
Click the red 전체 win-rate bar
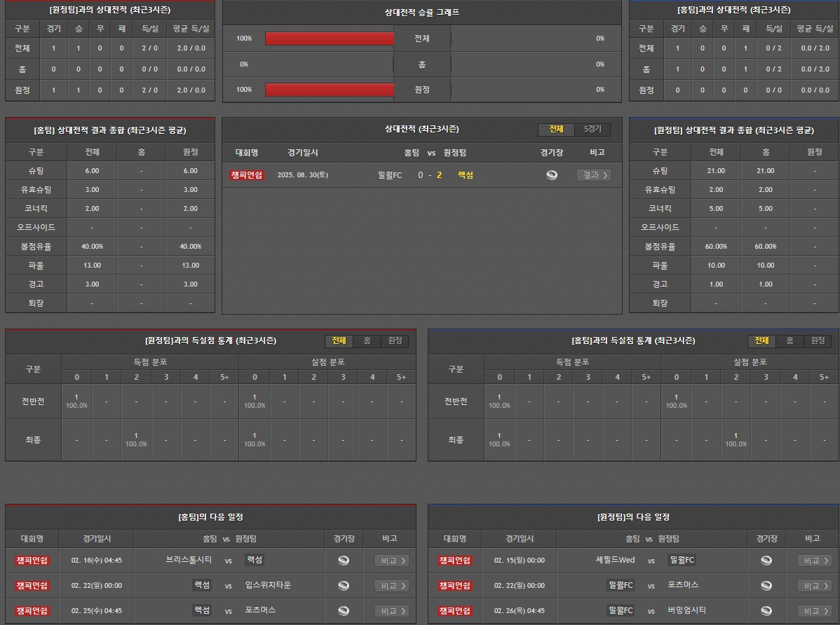(330, 39)
